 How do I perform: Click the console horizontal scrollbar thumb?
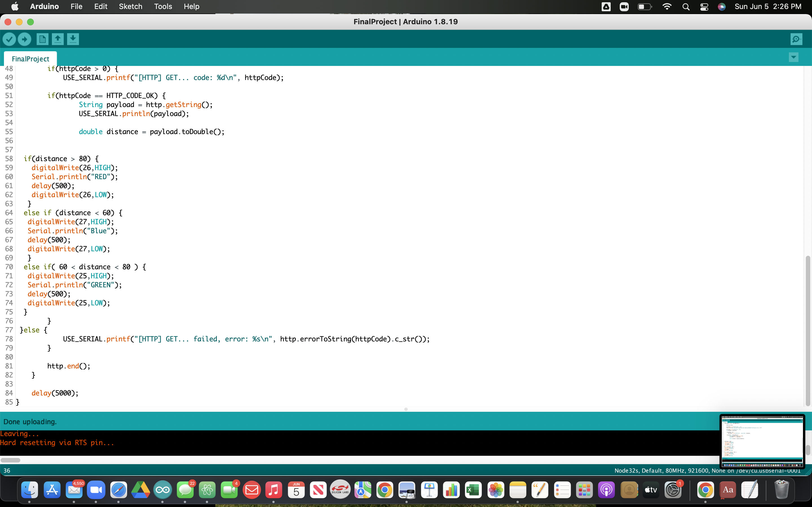(10, 460)
